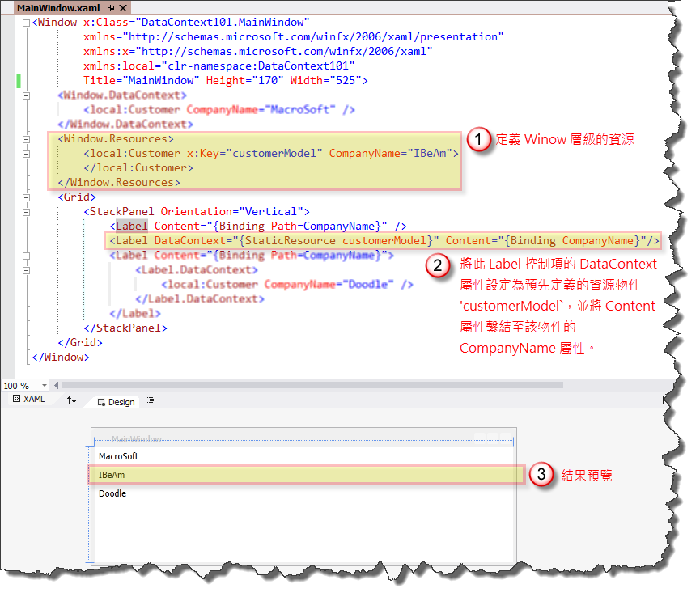
Task: Collapse the Window.Resources section
Action: click(26, 139)
